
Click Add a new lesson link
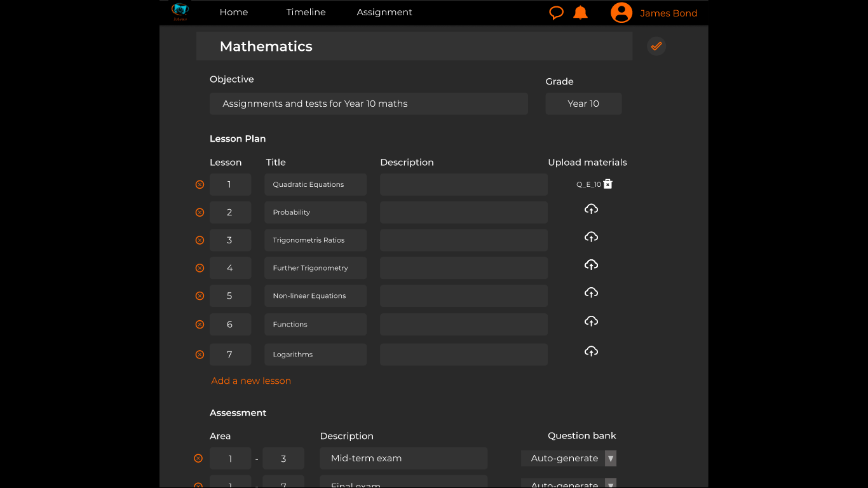click(x=251, y=381)
